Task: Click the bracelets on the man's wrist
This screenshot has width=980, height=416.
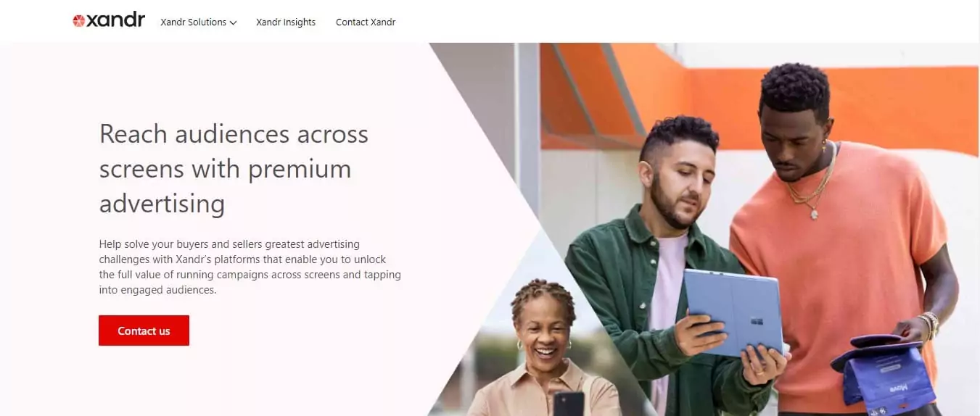Action: (929, 324)
